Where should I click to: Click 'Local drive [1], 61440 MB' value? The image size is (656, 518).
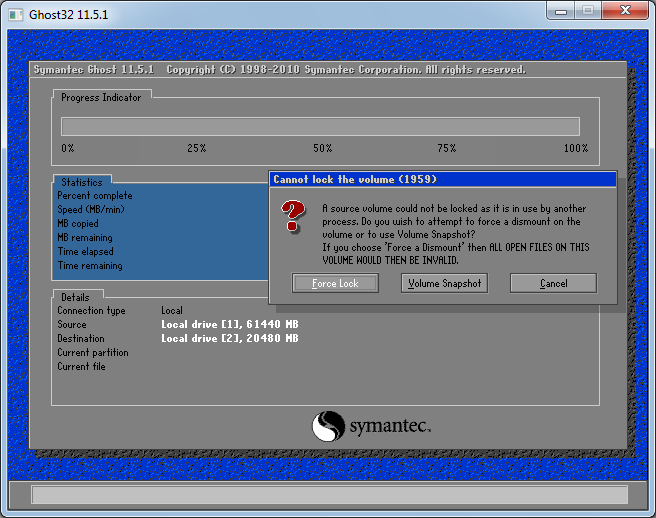point(230,324)
